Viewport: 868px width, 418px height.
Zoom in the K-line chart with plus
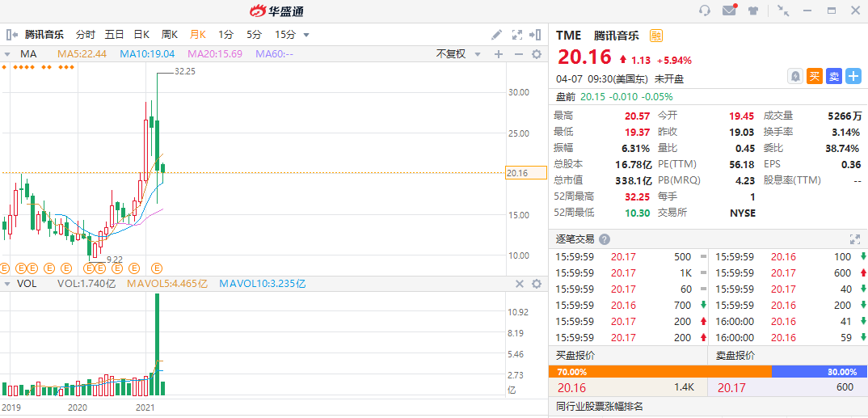(498, 53)
